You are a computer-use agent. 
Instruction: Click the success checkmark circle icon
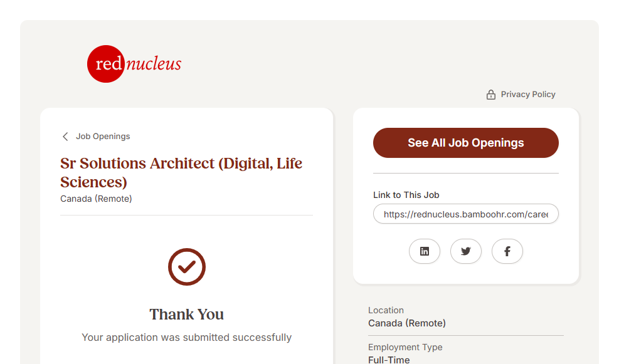187,267
